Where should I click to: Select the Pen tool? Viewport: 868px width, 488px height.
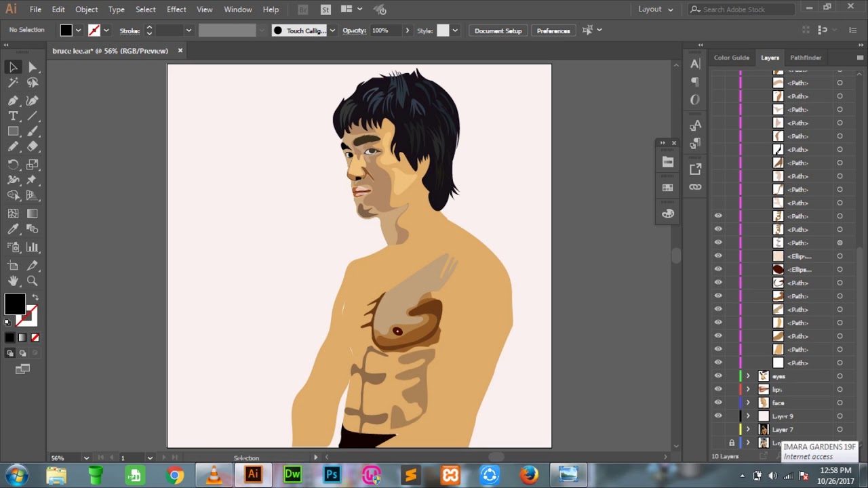(x=13, y=100)
